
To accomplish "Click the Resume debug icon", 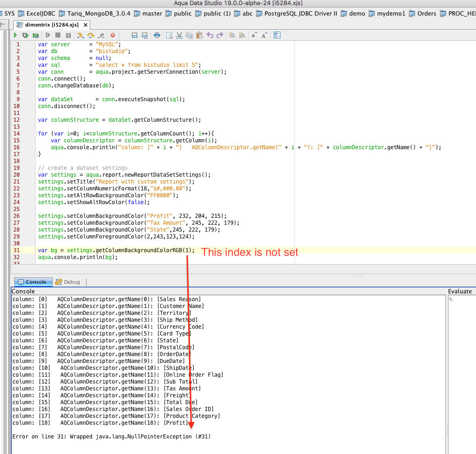I will [x=48, y=35].
